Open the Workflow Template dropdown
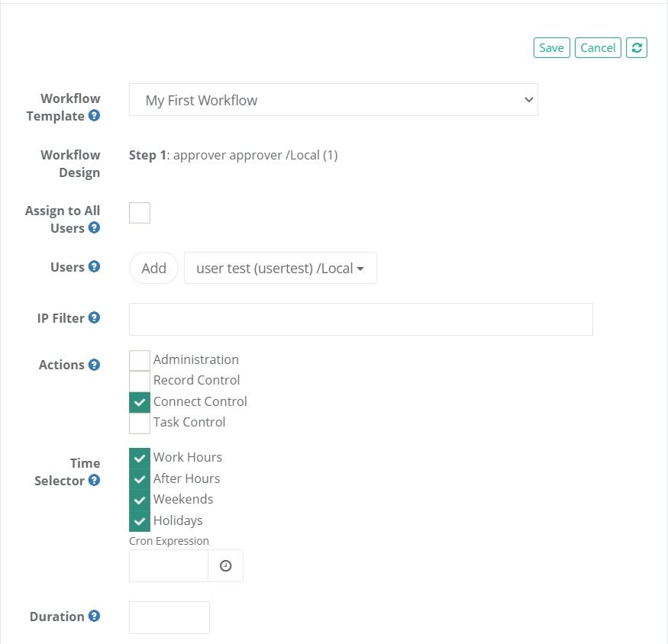 click(334, 99)
